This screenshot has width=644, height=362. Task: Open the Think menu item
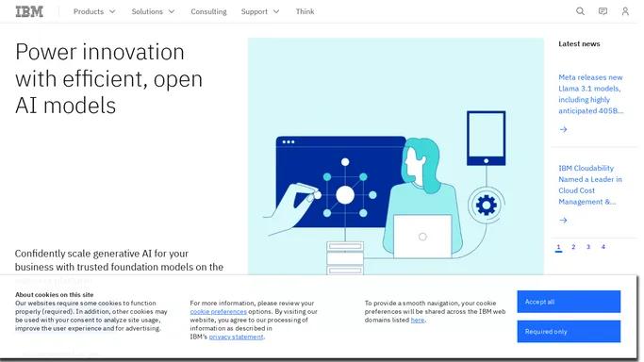pyautogui.click(x=305, y=11)
